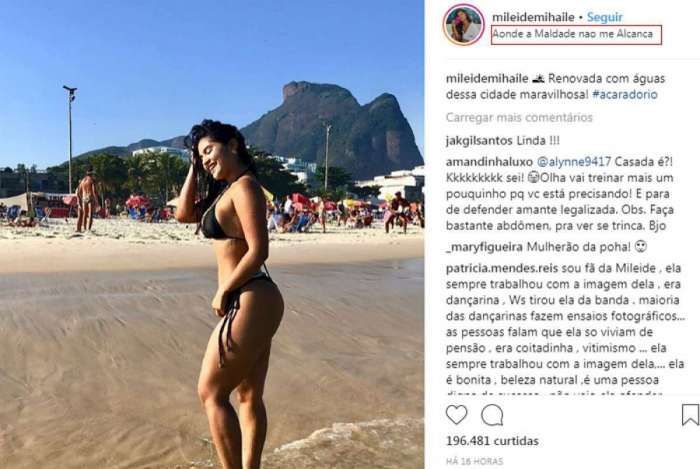The image size is (700, 469).
Task: Open _maryfigueira commenter profile
Action: click(x=484, y=247)
